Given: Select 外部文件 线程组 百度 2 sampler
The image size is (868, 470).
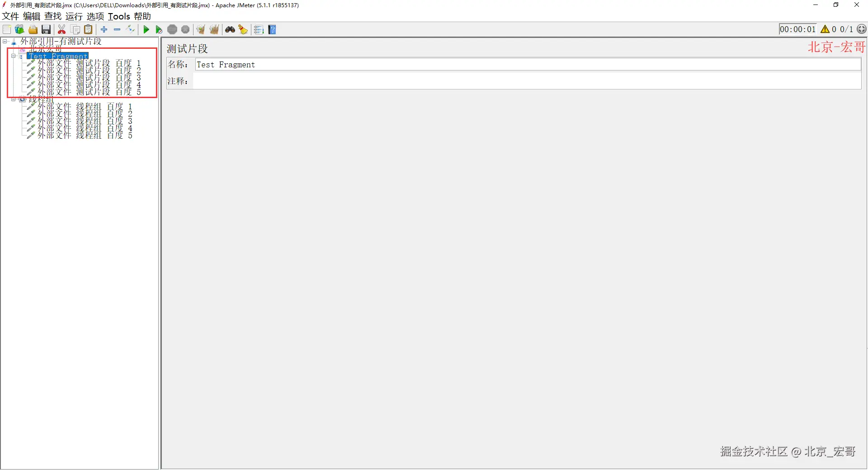Looking at the screenshot, I should coord(85,114).
